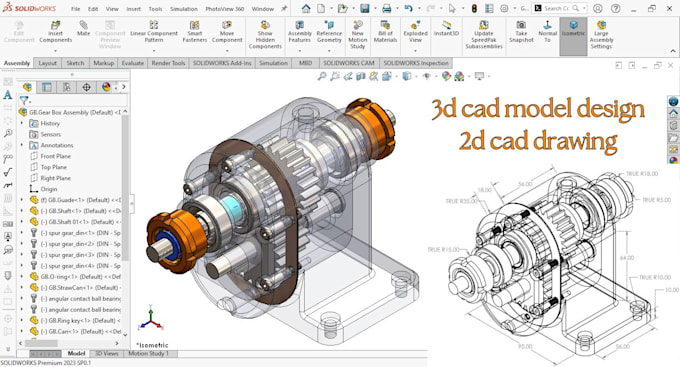This screenshot has height=367, width=680.
Task: Open the FeatureManager design tree tab
Action: [27, 87]
